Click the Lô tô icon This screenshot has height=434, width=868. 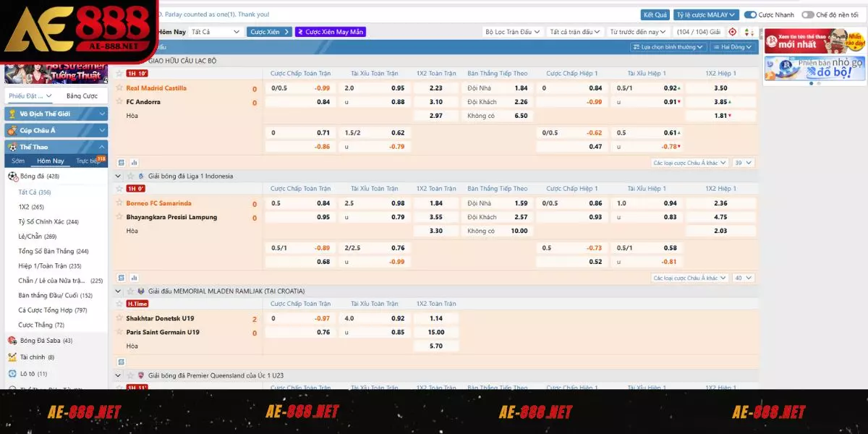pos(12,374)
